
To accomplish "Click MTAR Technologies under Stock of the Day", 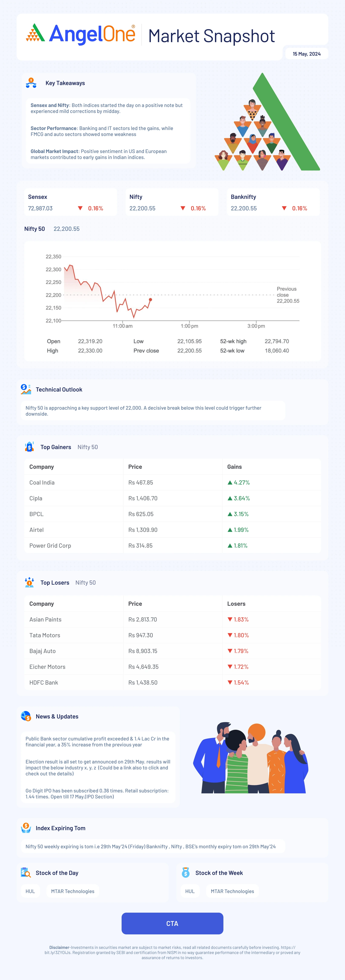I will click(x=73, y=891).
